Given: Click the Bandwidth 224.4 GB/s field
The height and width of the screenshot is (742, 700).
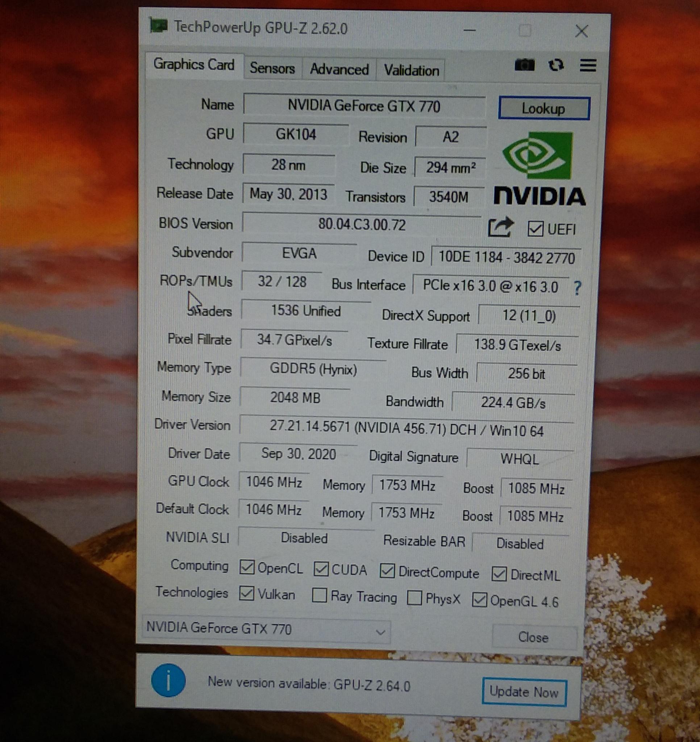Looking at the screenshot, I should pyautogui.click(x=513, y=403).
